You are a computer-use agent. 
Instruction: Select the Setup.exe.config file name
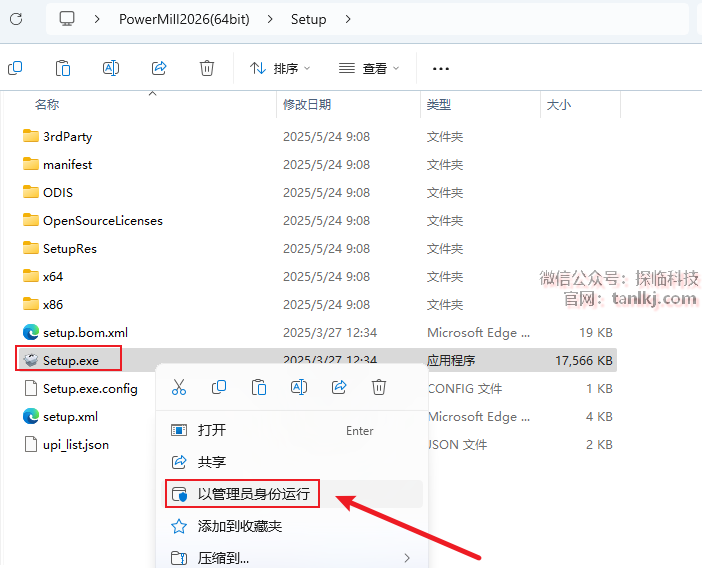90,389
